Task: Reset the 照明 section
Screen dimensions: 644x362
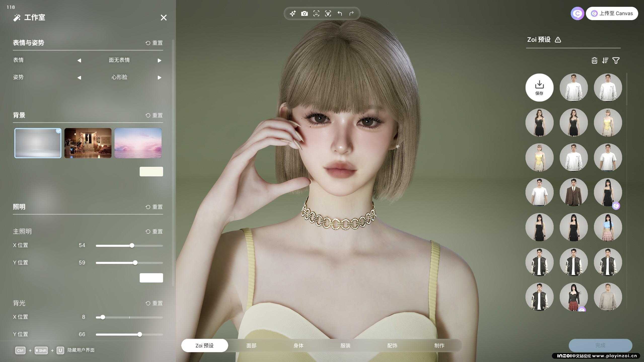Action: point(154,207)
